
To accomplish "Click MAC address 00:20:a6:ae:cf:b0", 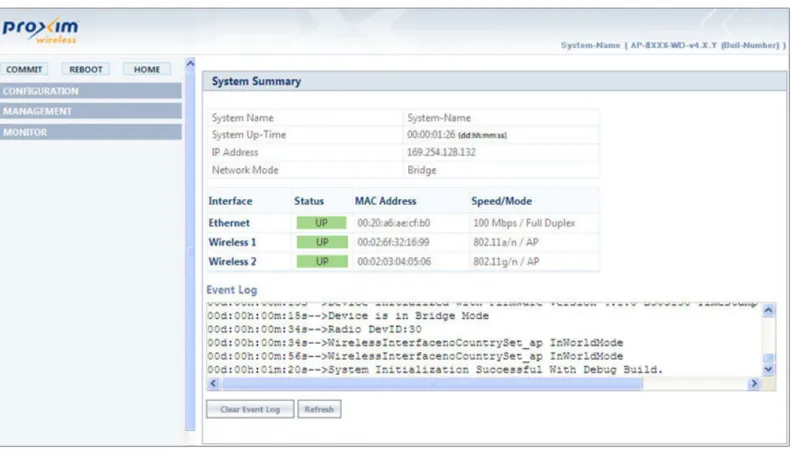I will click(x=394, y=223).
